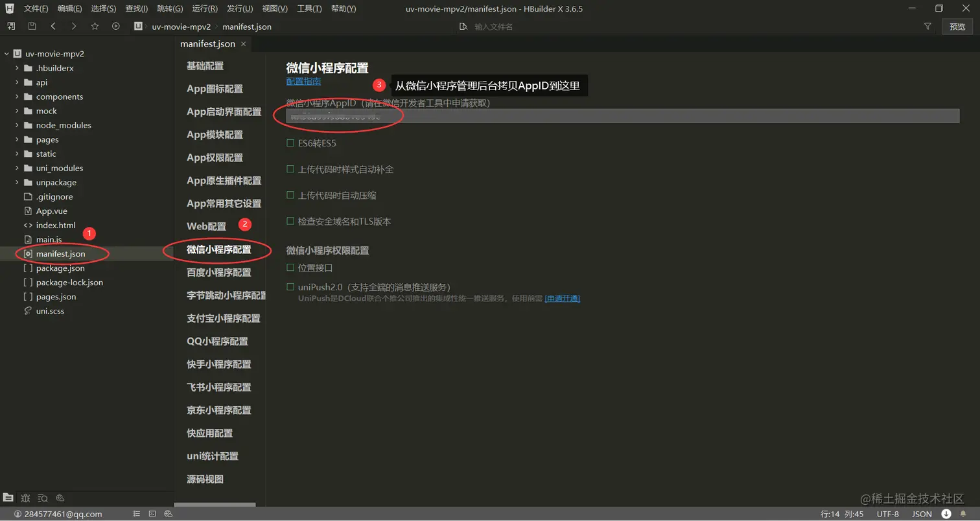This screenshot has height=521, width=980.
Task: Click the star bookmark toolbar icon
Action: tap(95, 27)
